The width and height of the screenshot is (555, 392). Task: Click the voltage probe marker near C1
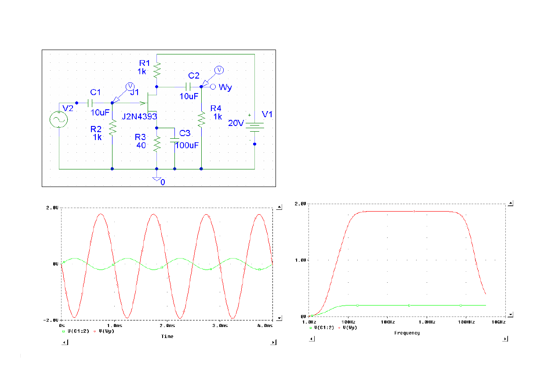coord(129,86)
